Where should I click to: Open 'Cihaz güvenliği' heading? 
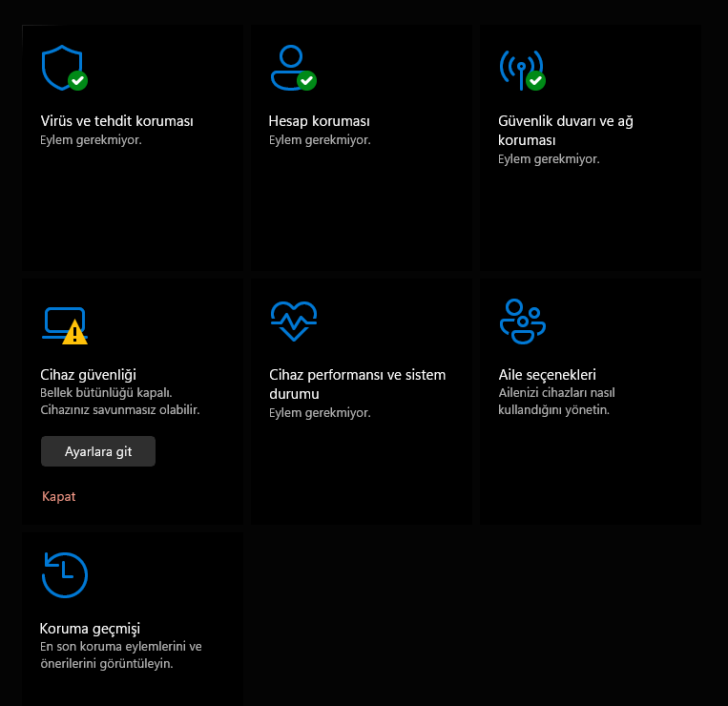coord(88,375)
